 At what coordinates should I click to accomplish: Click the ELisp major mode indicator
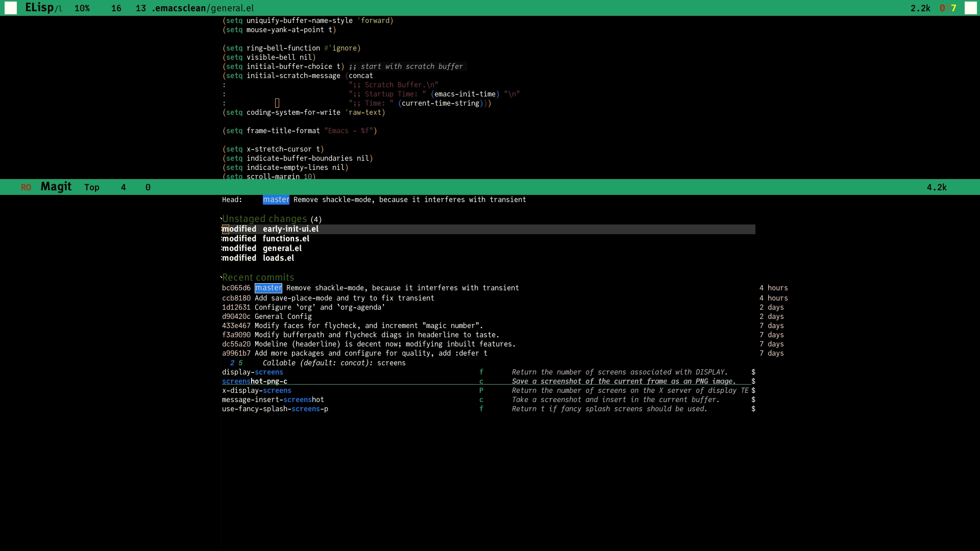point(39,8)
